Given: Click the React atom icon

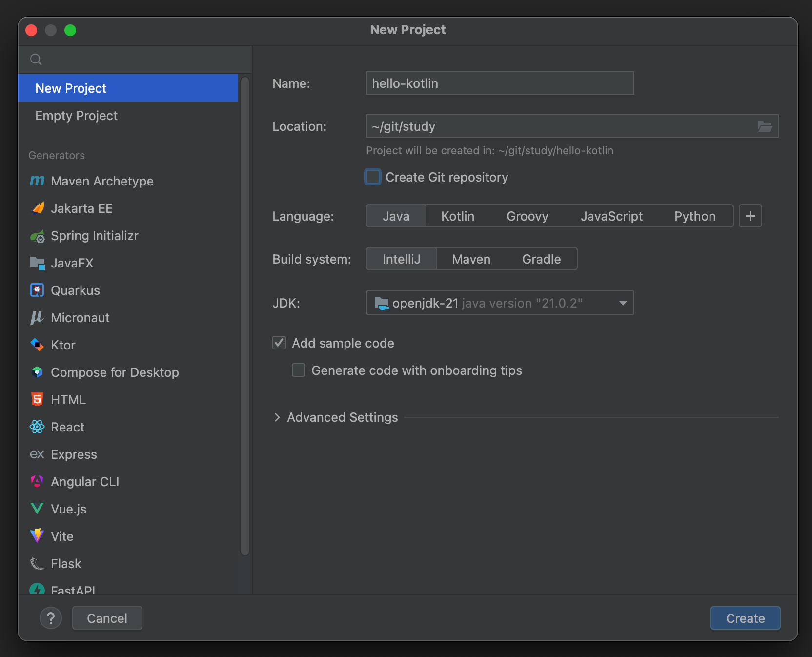Looking at the screenshot, I should click(x=37, y=427).
